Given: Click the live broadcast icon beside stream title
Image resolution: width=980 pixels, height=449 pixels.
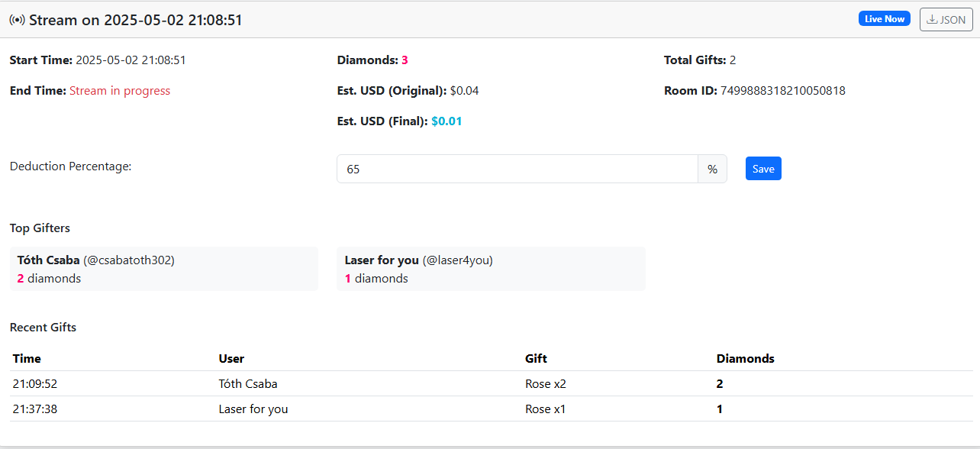Looking at the screenshot, I should 17,20.
